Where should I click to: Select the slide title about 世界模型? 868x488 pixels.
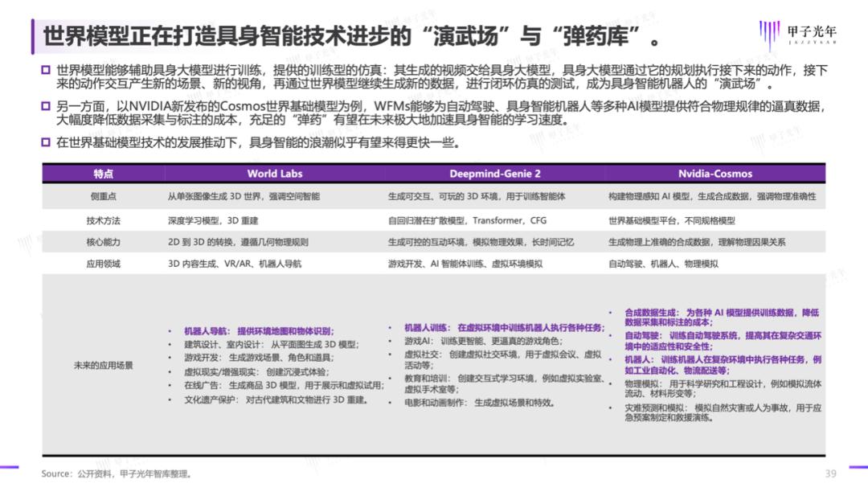[354, 36]
